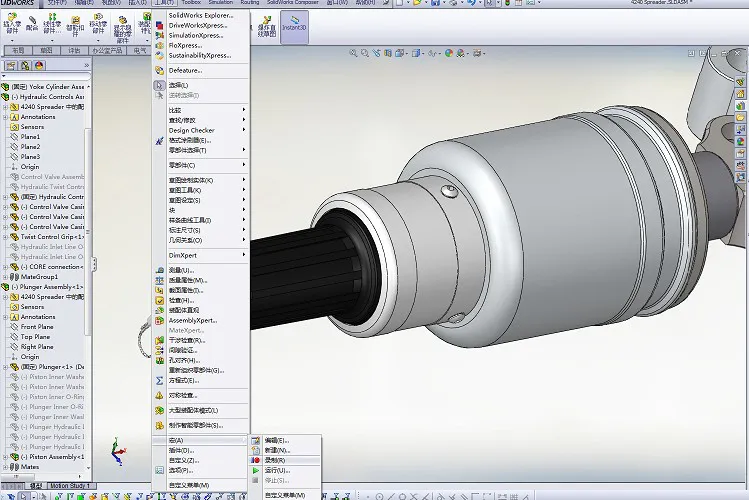
Task: Click the Run macro green play icon
Action: (256, 470)
